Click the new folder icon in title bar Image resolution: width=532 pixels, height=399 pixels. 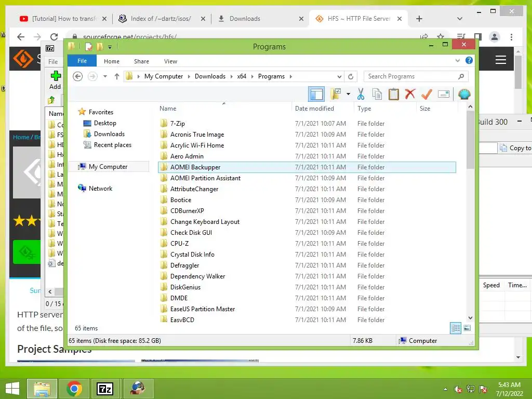coord(100,47)
